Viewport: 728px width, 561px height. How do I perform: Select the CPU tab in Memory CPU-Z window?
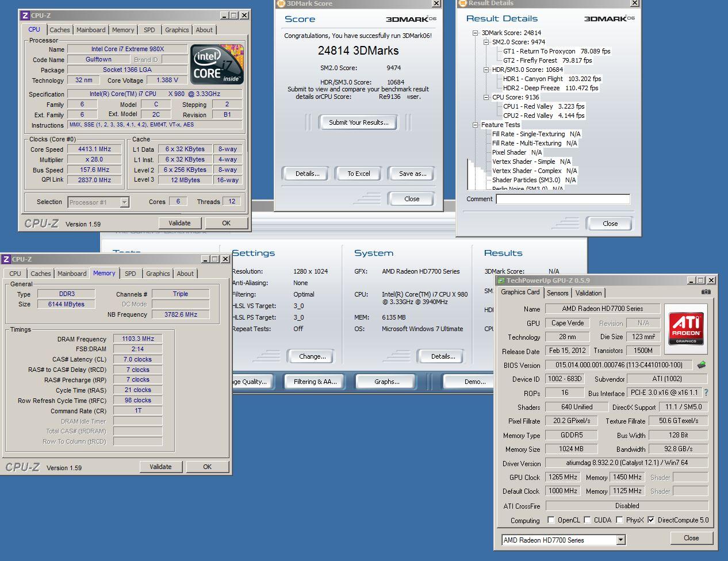16,274
